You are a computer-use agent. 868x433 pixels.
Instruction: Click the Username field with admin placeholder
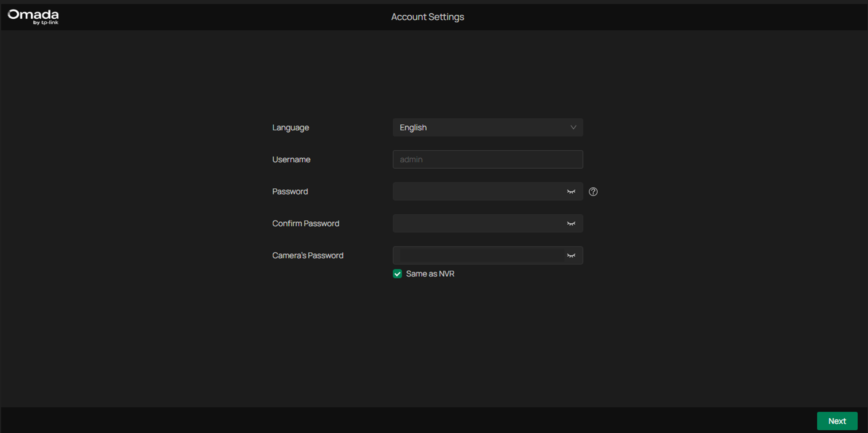(488, 159)
